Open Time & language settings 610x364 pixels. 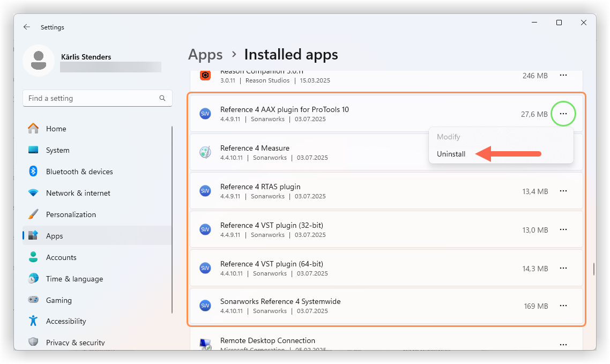click(x=75, y=279)
